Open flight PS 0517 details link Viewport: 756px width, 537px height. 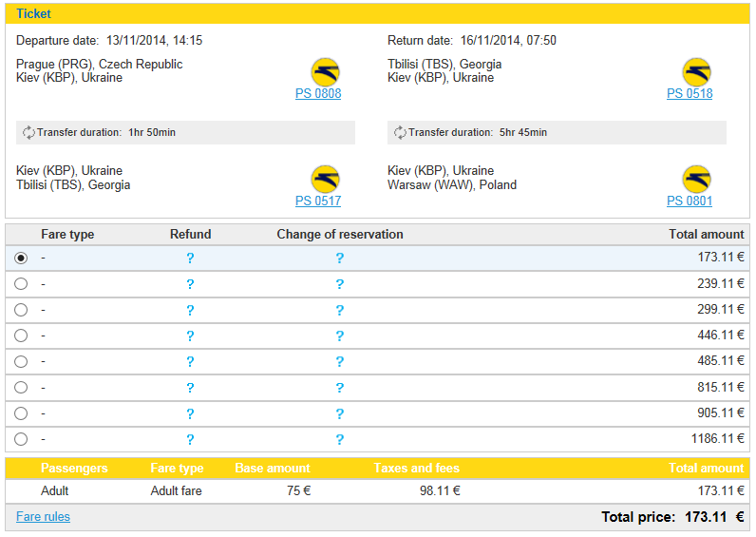(318, 201)
